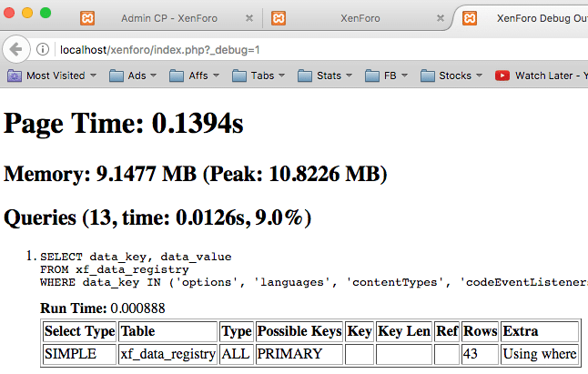Screen dimensions: 588x374
Task: Click the Stocks bookmark folder icon
Action: click(428, 76)
